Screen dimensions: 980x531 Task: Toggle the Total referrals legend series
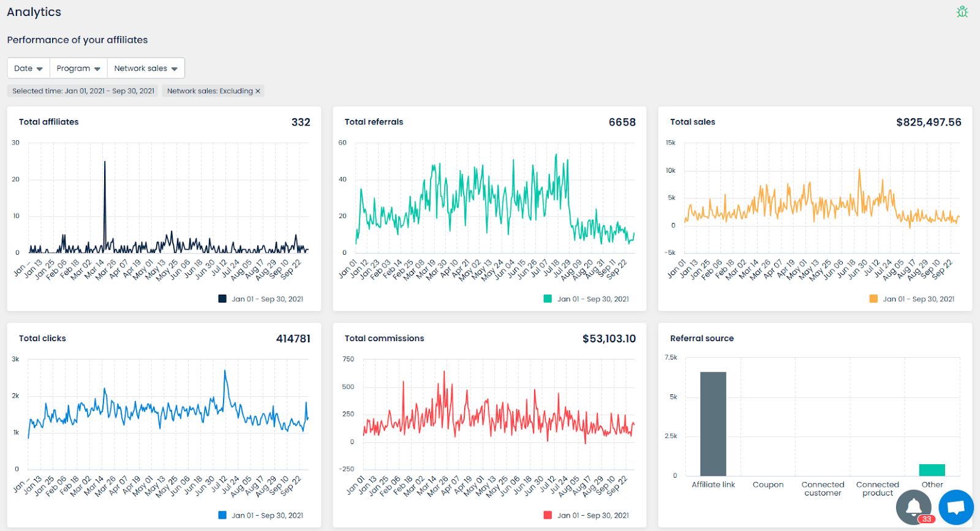tap(586, 299)
